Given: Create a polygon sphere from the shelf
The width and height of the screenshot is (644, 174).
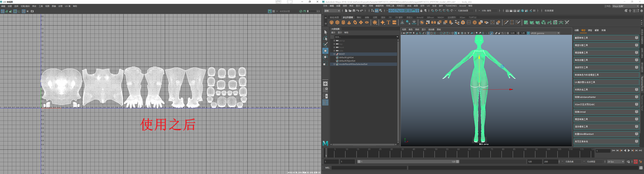Looking at the screenshot, I should click(x=332, y=23).
